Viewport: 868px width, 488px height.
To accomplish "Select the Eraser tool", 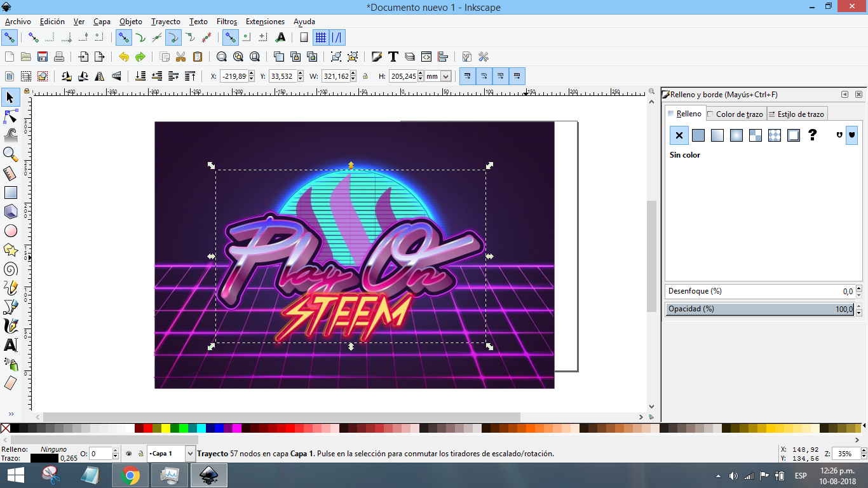I will coord(10,383).
